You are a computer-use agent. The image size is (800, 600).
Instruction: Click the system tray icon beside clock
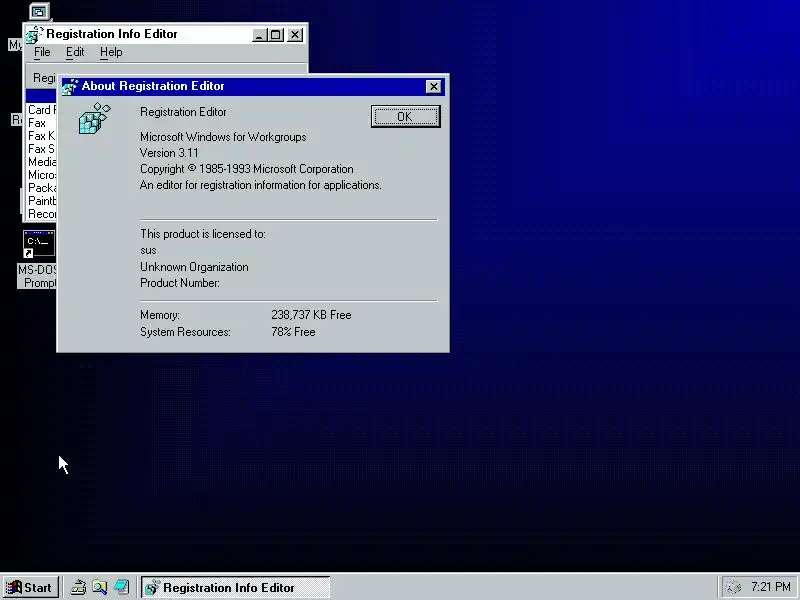pos(733,588)
